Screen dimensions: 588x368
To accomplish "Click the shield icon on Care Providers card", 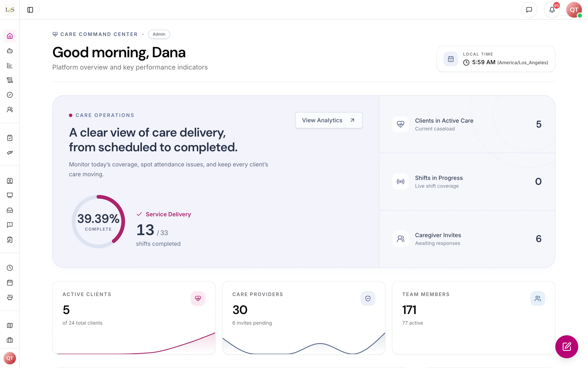I will pos(368,298).
